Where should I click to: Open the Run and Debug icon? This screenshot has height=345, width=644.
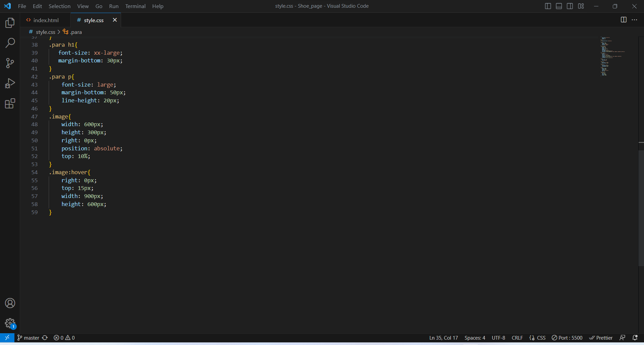[10, 83]
